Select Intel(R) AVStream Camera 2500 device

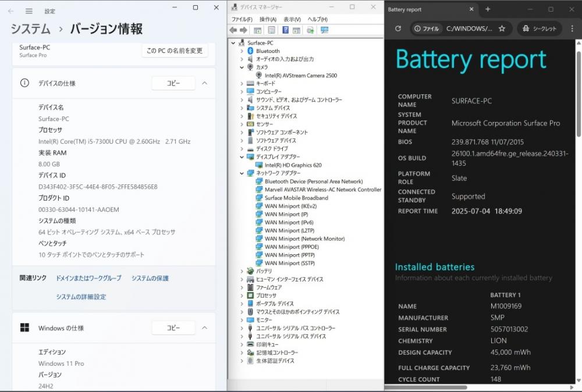(301, 75)
